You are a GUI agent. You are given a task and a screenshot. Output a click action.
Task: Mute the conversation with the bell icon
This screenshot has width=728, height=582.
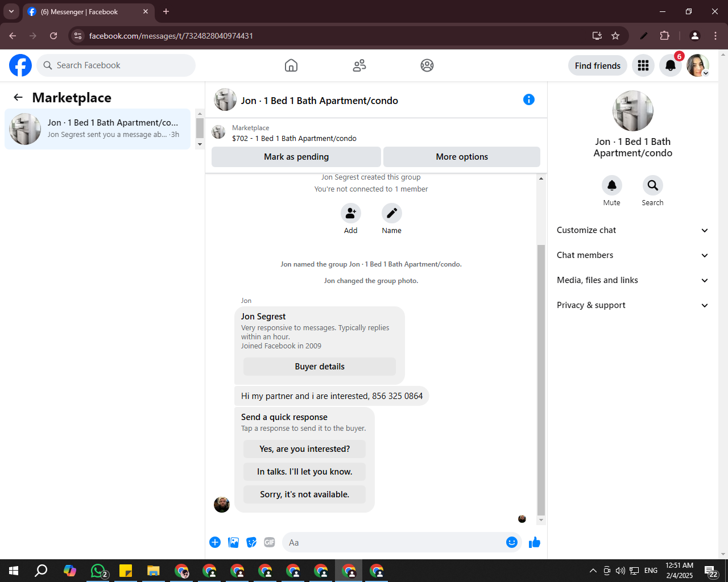(x=612, y=185)
